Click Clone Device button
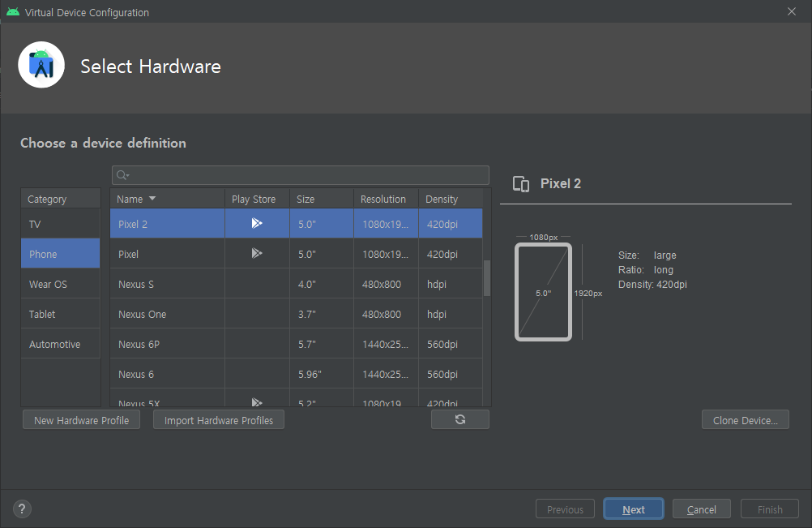Viewport: 812px width, 528px height. point(746,420)
